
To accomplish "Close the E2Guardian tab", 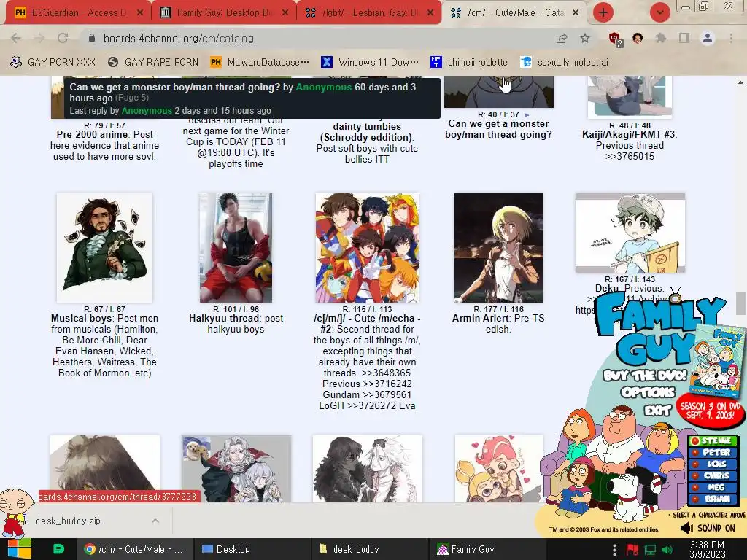I will 140,13.
